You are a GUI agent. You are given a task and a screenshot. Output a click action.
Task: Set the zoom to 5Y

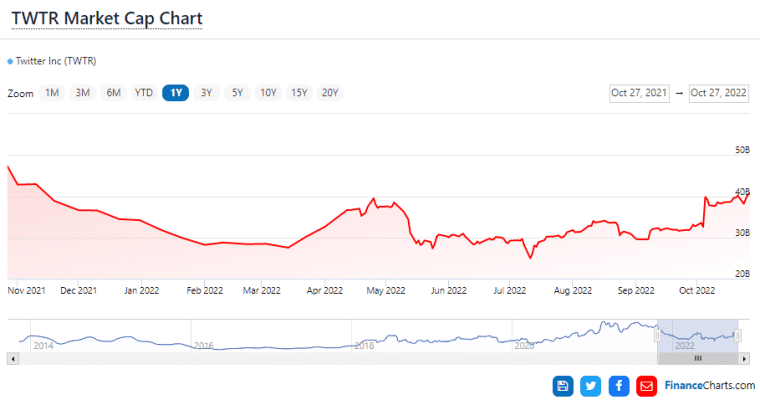(x=237, y=93)
